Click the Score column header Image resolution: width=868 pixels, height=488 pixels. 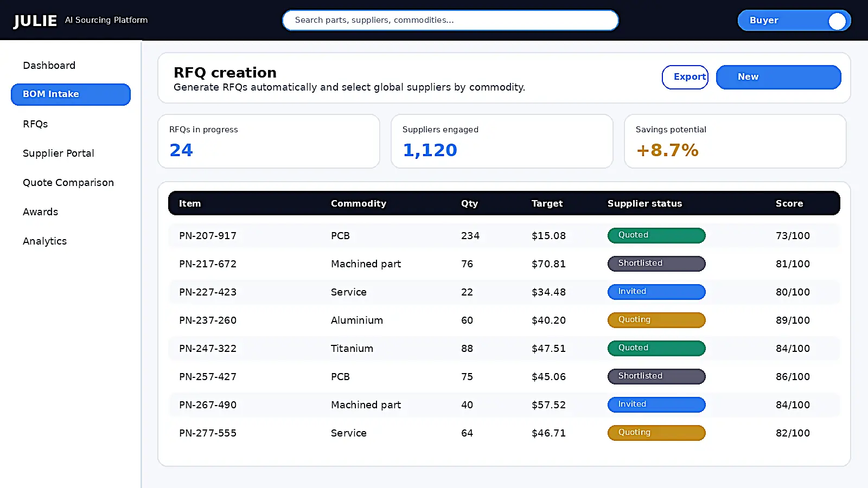(x=789, y=203)
